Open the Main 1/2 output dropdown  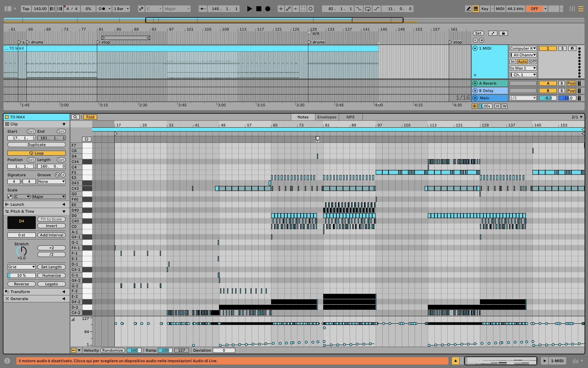pyautogui.click(x=523, y=98)
